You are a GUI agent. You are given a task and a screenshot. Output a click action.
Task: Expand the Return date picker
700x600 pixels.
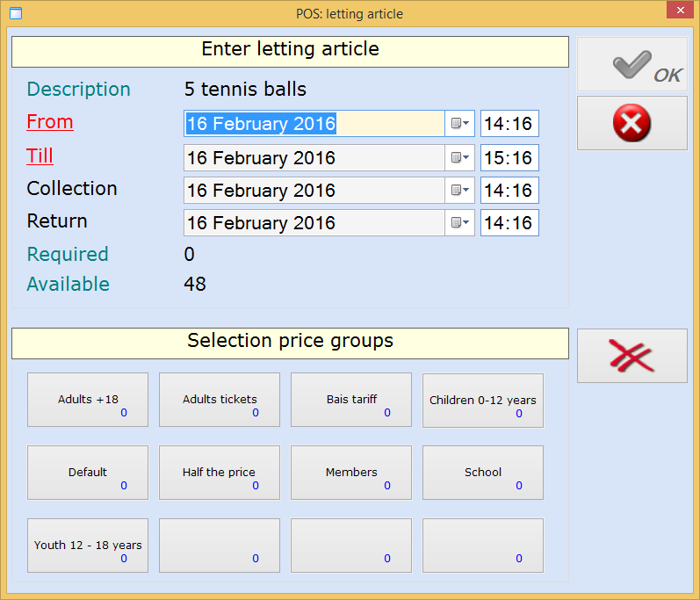460,223
